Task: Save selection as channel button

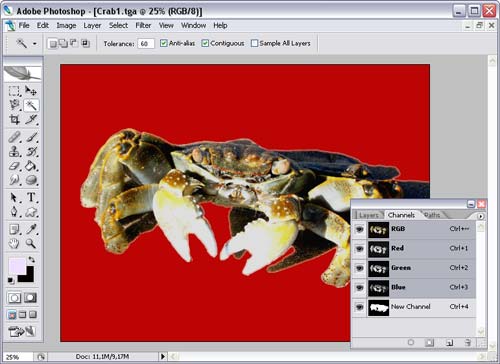Action: click(x=429, y=342)
